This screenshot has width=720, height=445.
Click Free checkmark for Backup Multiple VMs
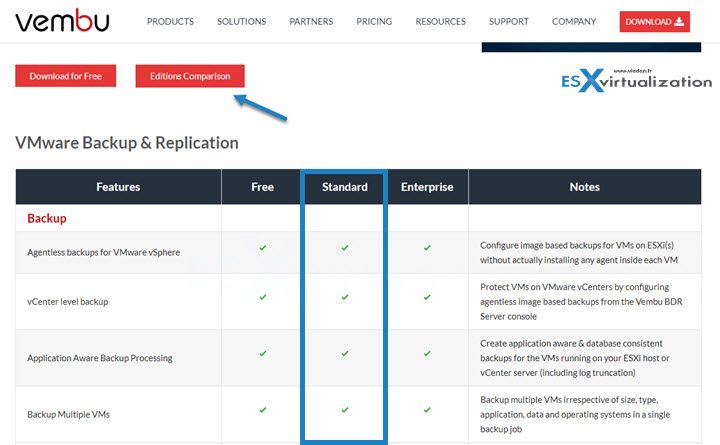point(263,409)
